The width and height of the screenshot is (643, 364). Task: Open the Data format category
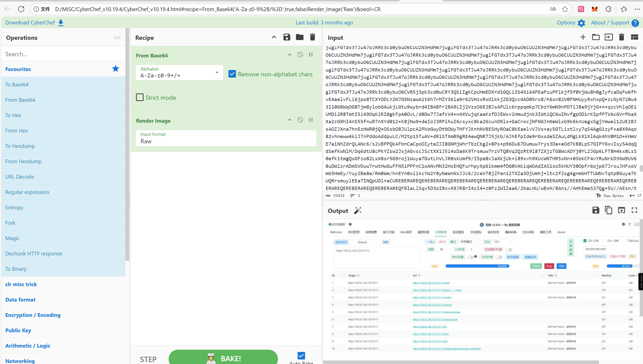(20, 300)
